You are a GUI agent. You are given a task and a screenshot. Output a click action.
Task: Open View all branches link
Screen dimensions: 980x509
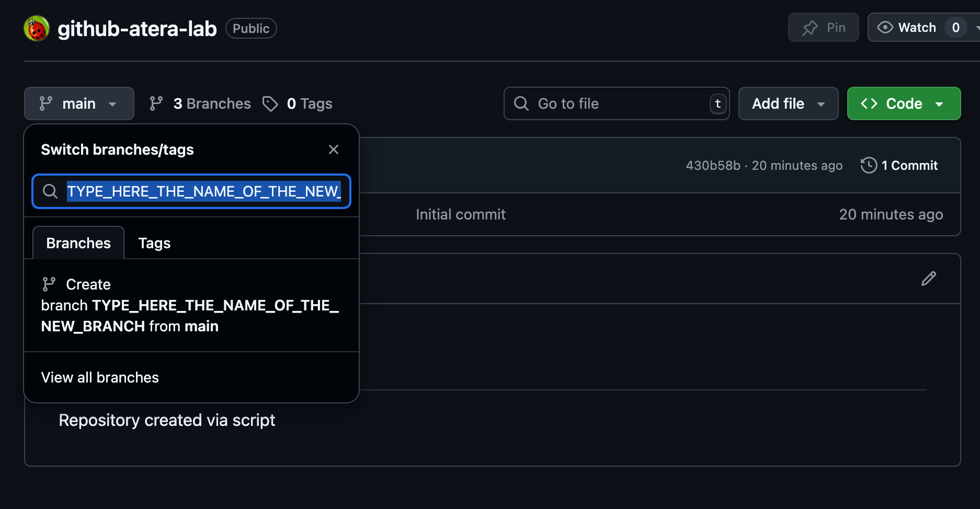tap(100, 377)
